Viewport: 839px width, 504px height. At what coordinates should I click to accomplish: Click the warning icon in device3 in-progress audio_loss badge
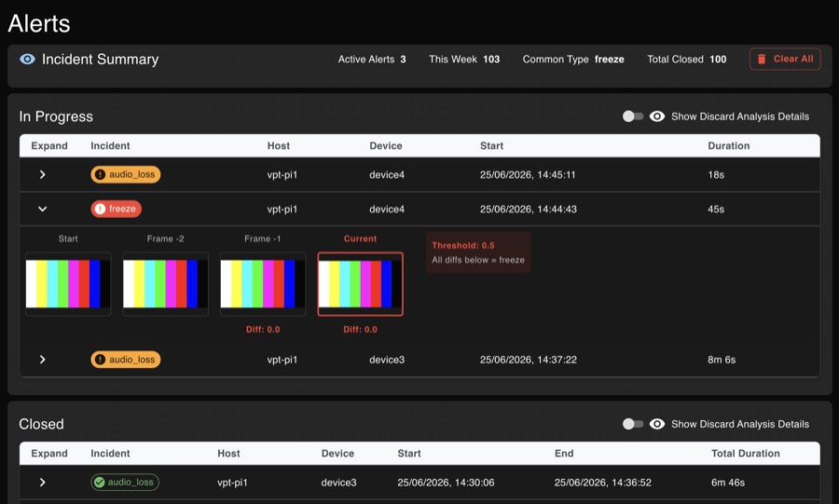click(100, 360)
